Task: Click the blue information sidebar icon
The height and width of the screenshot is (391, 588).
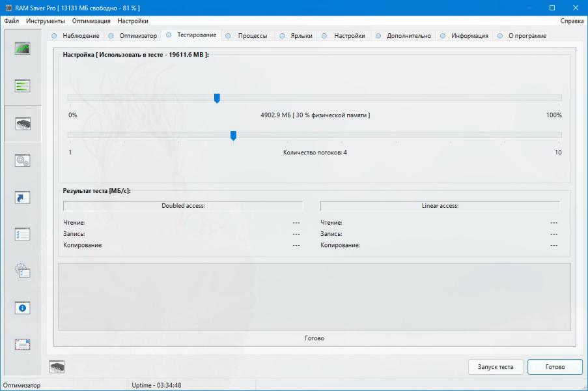Action: pos(23,308)
